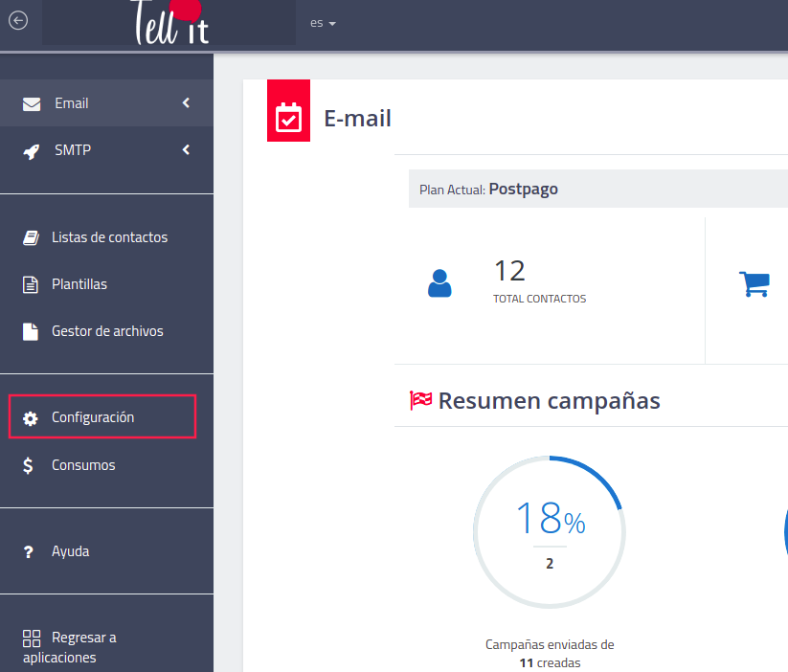Open Ayuda help page
The image size is (788, 672).
(x=70, y=551)
